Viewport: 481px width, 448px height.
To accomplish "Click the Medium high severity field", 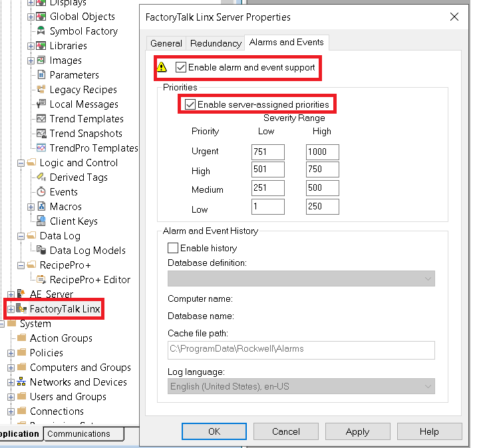I will pos(323,188).
